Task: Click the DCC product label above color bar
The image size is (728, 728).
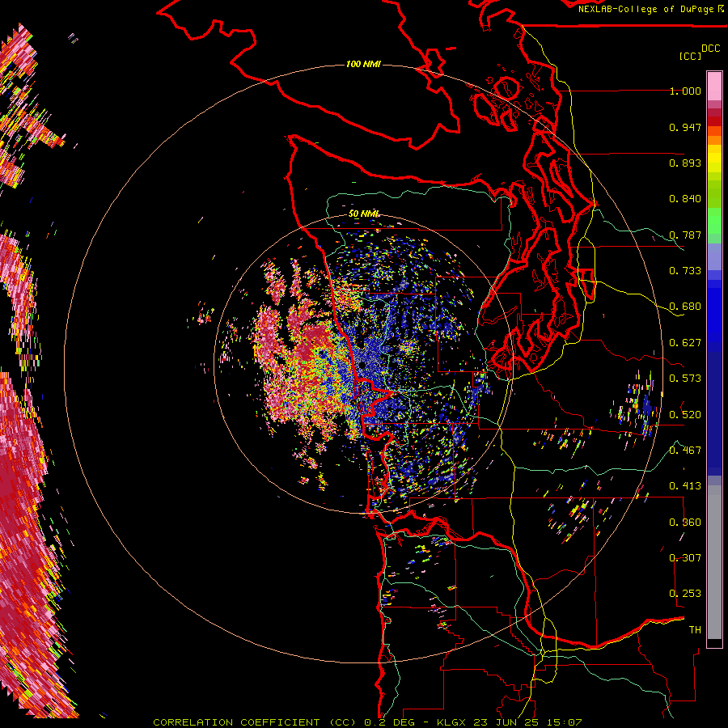Action: point(711,49)
